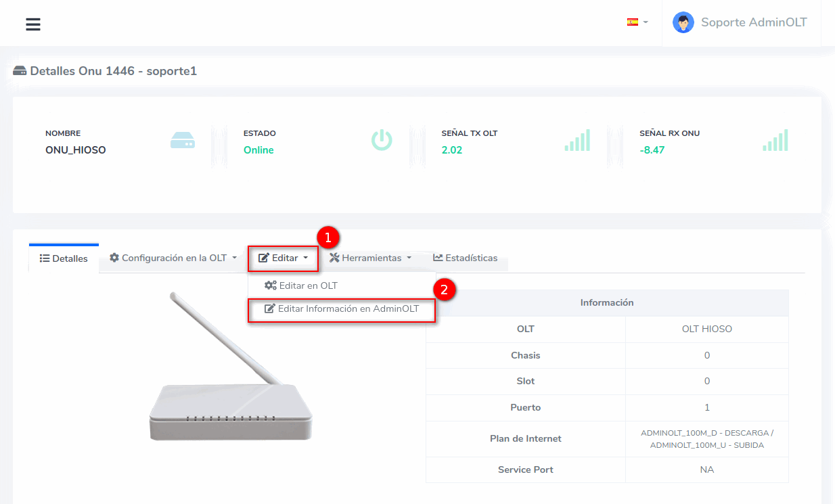Click the Soporte AdminOLT username
This screenshot has height=504, width=835.
click(x=754, y=22)
